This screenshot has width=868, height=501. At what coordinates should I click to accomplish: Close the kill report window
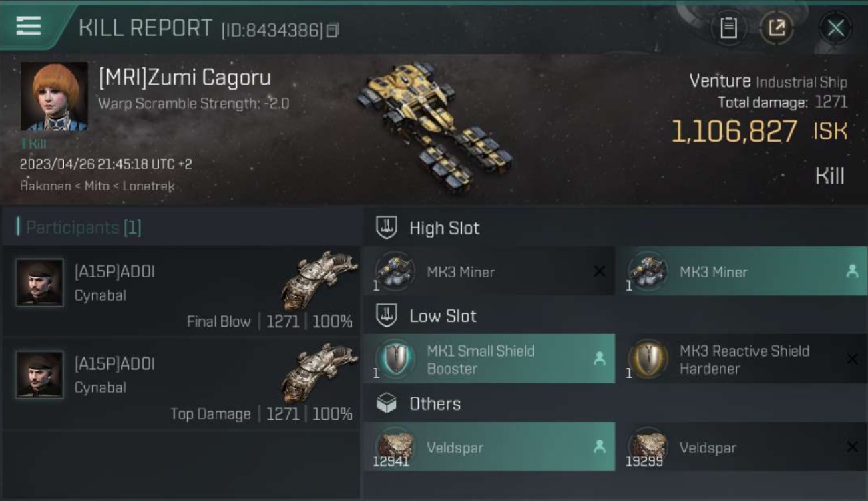coord(835,28)
